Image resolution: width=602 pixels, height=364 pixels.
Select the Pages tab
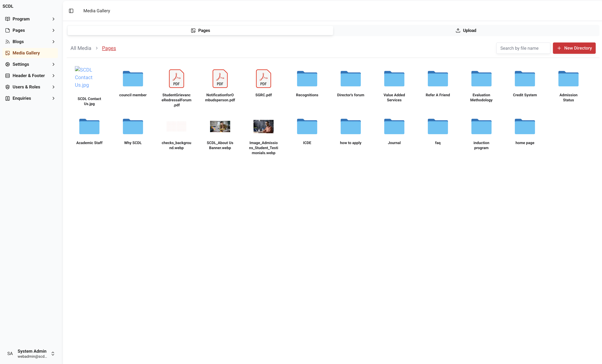click(200, 31)
